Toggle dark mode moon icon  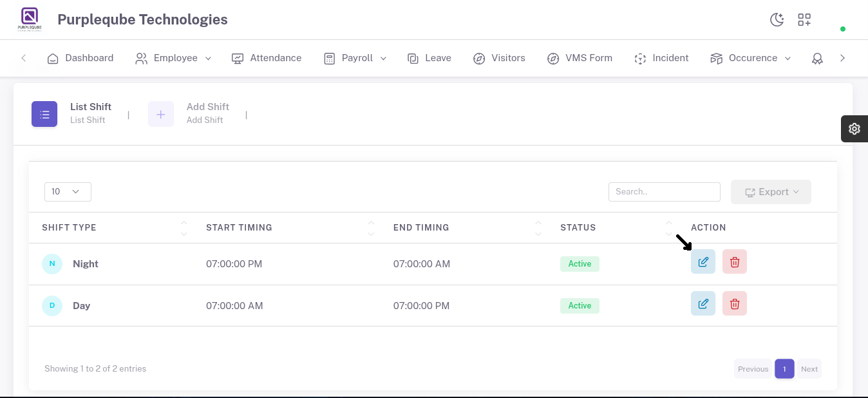[777, 20]
